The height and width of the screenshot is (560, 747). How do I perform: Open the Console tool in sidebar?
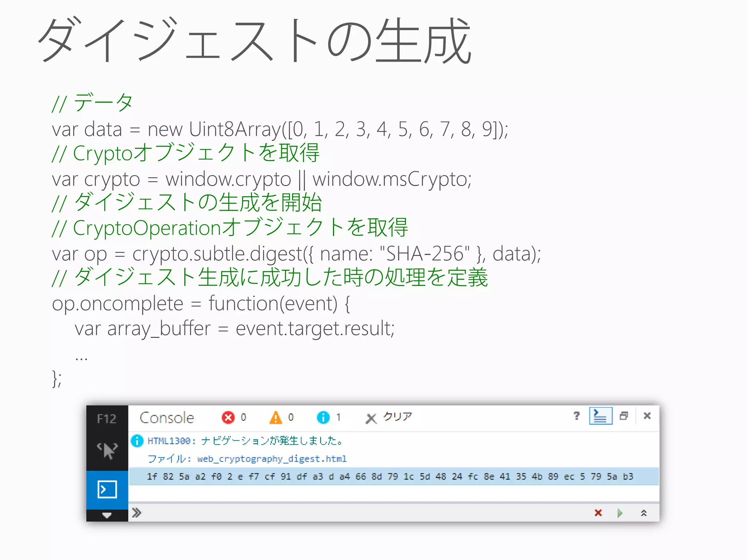107,489
